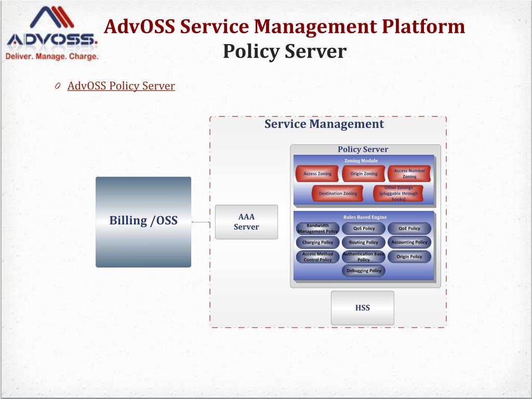This screenshot has width=532, height=399.
Task: Click the AdvOSS logo
Action: 51,33
